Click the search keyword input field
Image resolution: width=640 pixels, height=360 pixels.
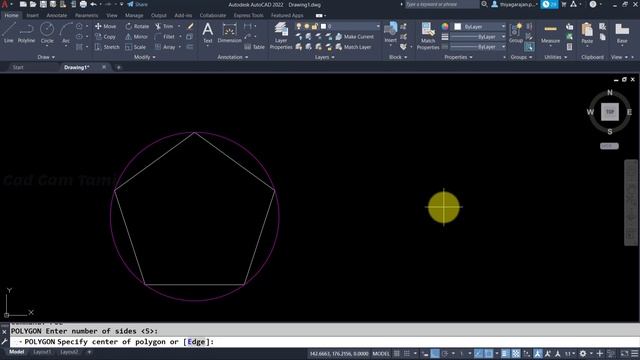[441, 4]
